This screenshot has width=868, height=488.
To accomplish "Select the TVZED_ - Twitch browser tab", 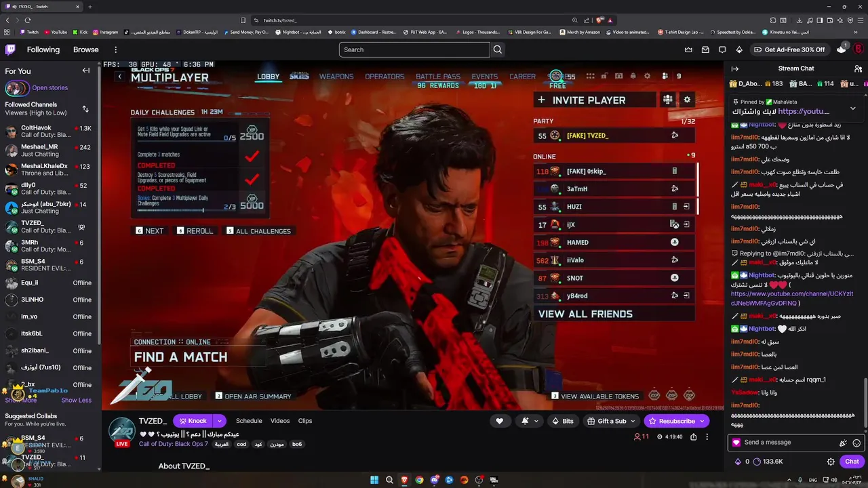I will 43,6.
